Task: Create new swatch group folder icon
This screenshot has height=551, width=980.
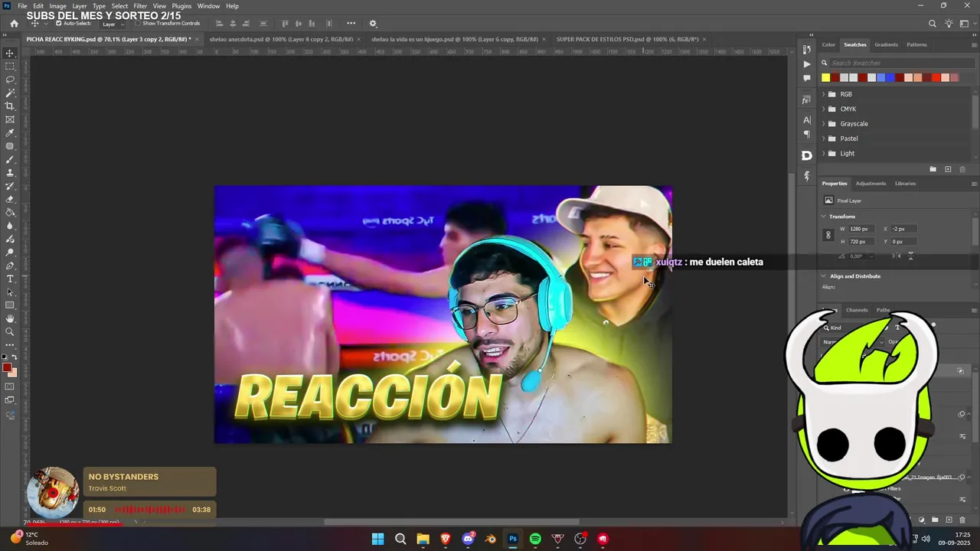Action: [x=933, y=169]
